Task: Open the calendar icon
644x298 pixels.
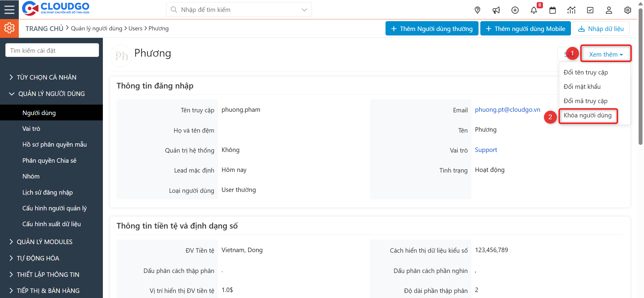Action: tap(552, 10)
